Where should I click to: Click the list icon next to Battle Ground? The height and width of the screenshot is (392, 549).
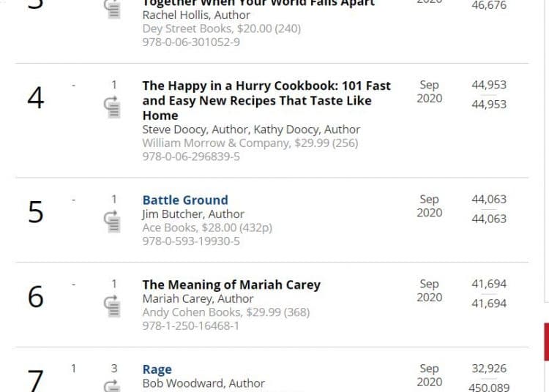(113, 220)
